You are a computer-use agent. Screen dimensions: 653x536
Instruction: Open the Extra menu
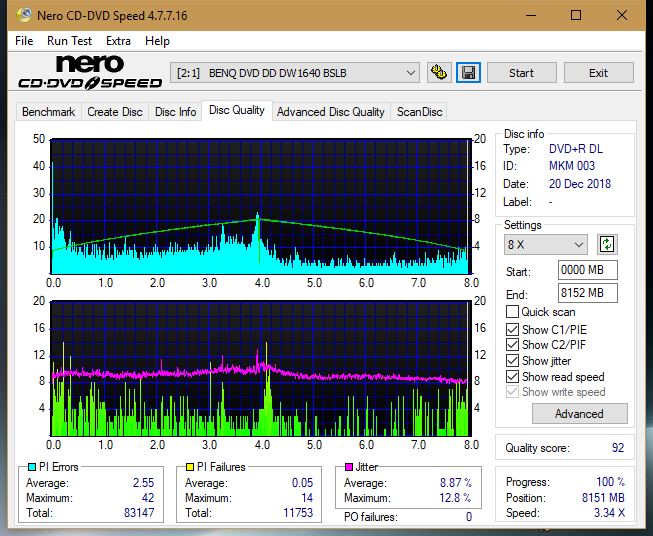pyautogui.click(x=118, y=41)
